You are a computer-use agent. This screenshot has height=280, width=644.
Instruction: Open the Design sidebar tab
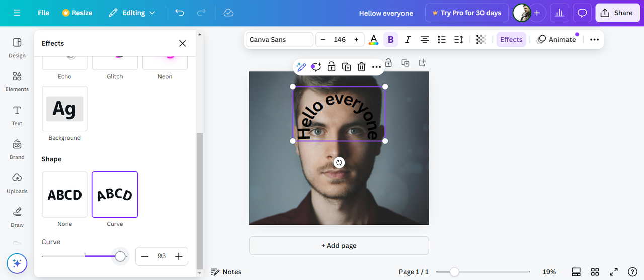pyautogui.click(x=17, y=47)
